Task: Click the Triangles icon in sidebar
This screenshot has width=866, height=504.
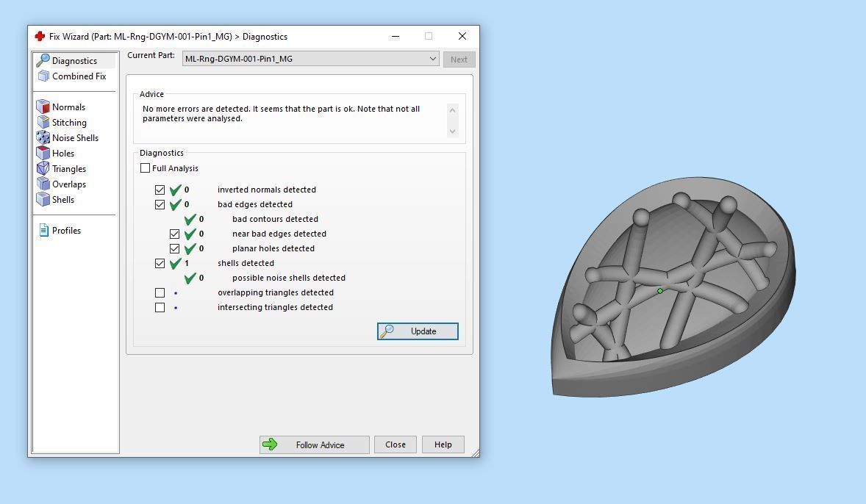Action: [43, 168]
